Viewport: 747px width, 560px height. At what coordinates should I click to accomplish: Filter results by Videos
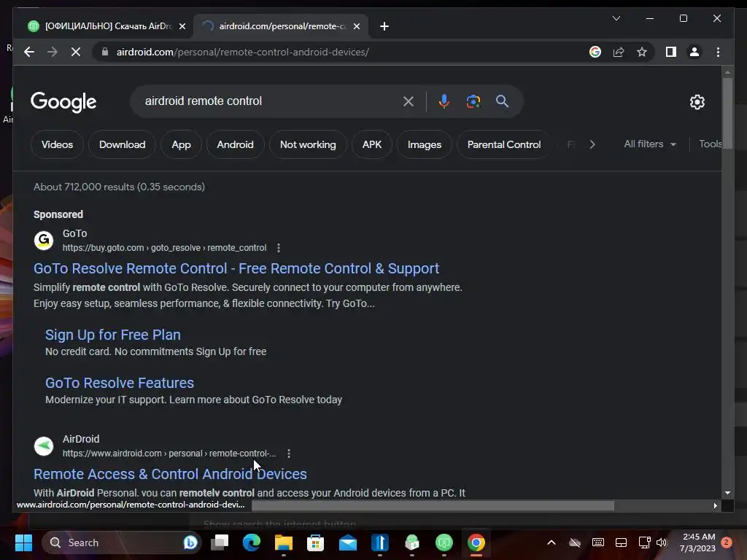(x=57, y=144)
